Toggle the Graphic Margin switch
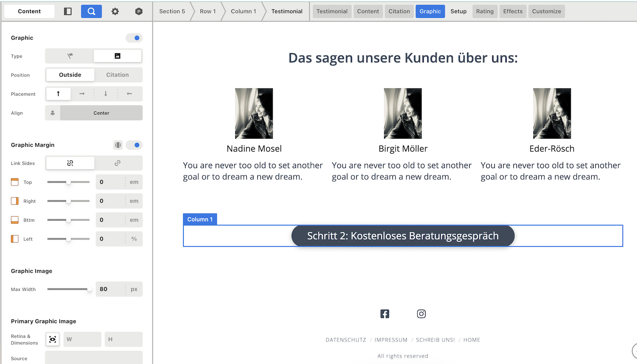 134,145
